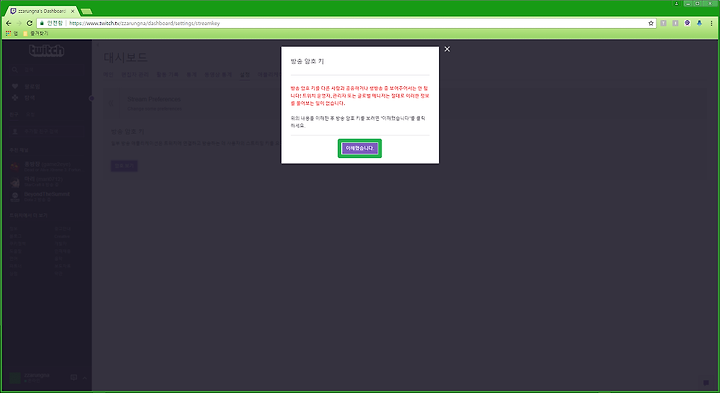
Task: Open the apps grid bookmark shortcut
Action: click(11, 34)
